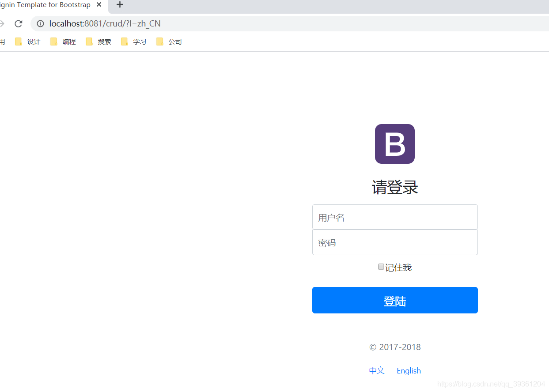Click the blue 登陆 button
Viewport: 549px width, 392px height.
tap(395, 300)
